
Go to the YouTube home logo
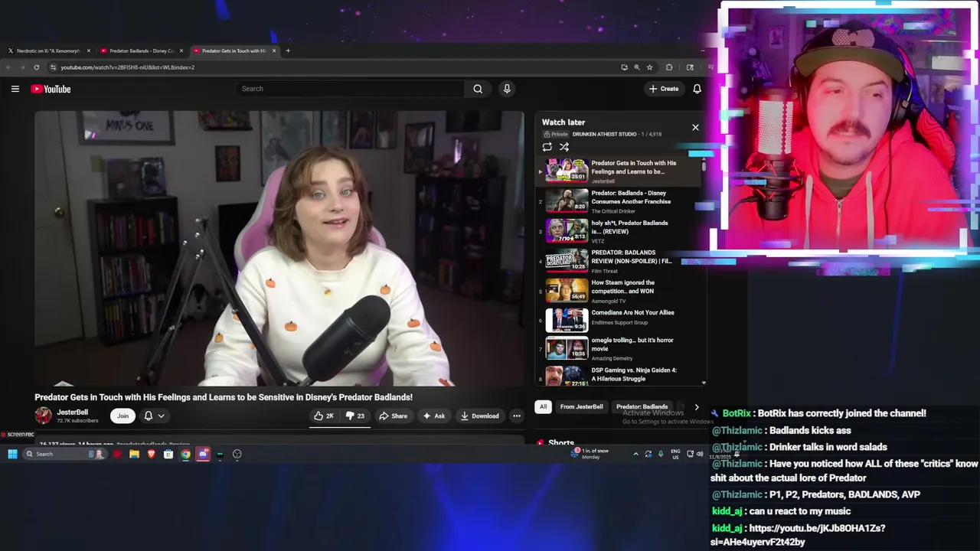point(51,89)
